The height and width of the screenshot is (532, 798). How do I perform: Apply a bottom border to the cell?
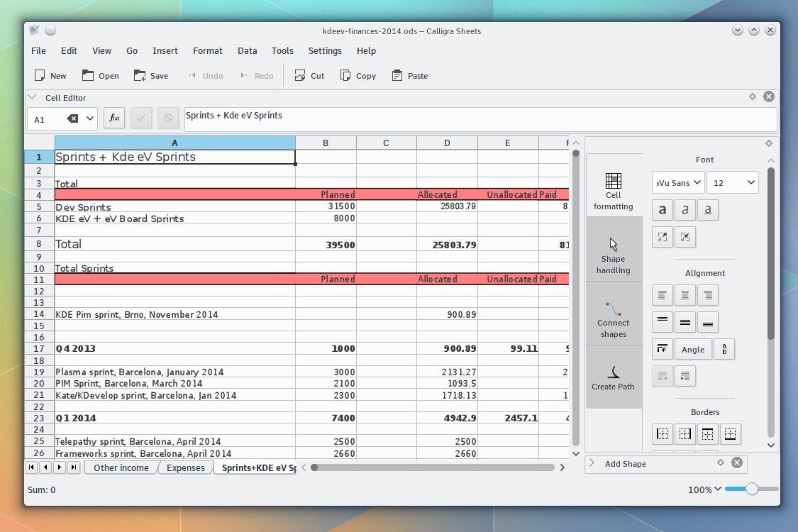click(731, 433)
